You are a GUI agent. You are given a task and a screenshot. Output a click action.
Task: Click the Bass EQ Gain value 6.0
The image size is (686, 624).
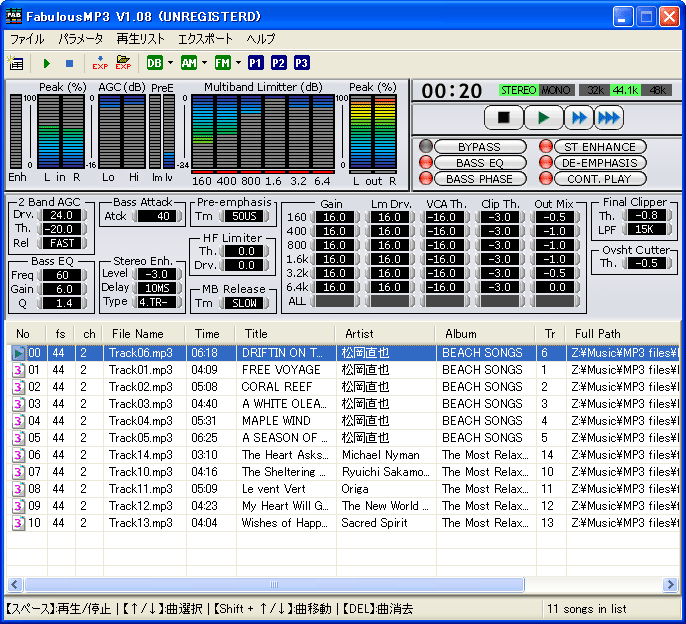click(x=62, y=289)
